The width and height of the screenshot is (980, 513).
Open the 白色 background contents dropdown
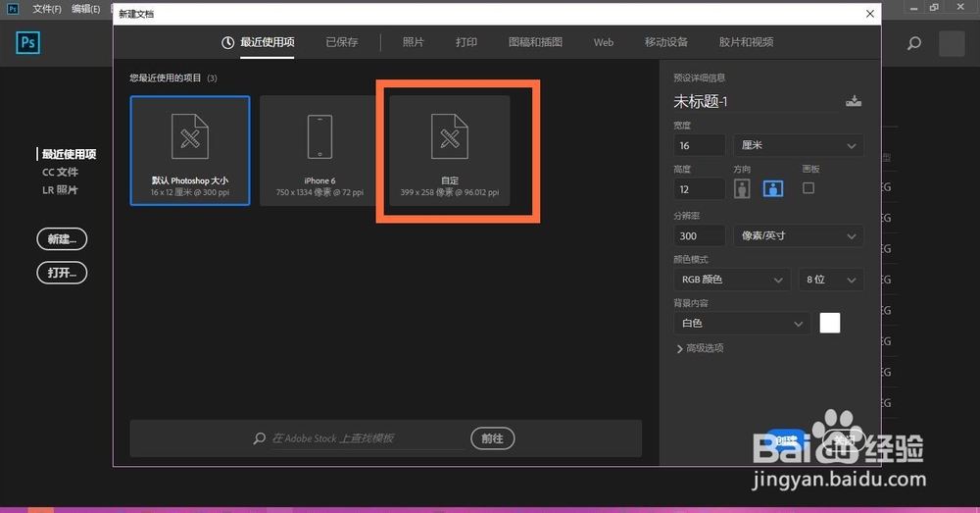tap(742, 324)
